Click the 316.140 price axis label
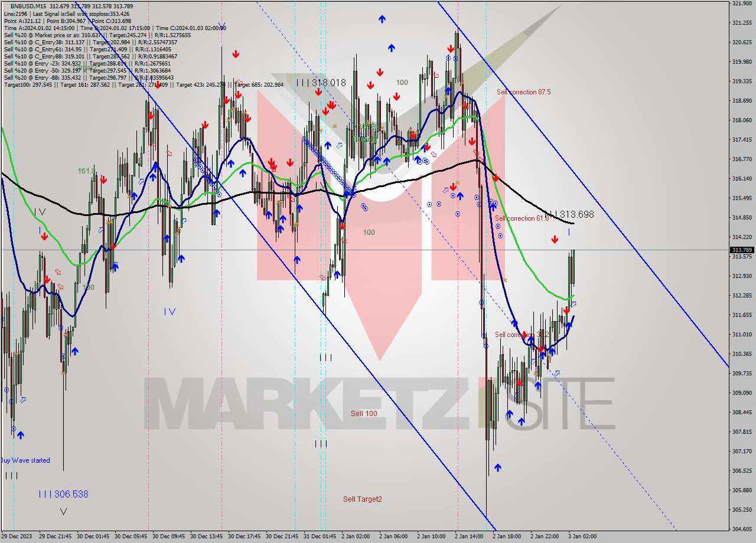 (x=742, y=179)
